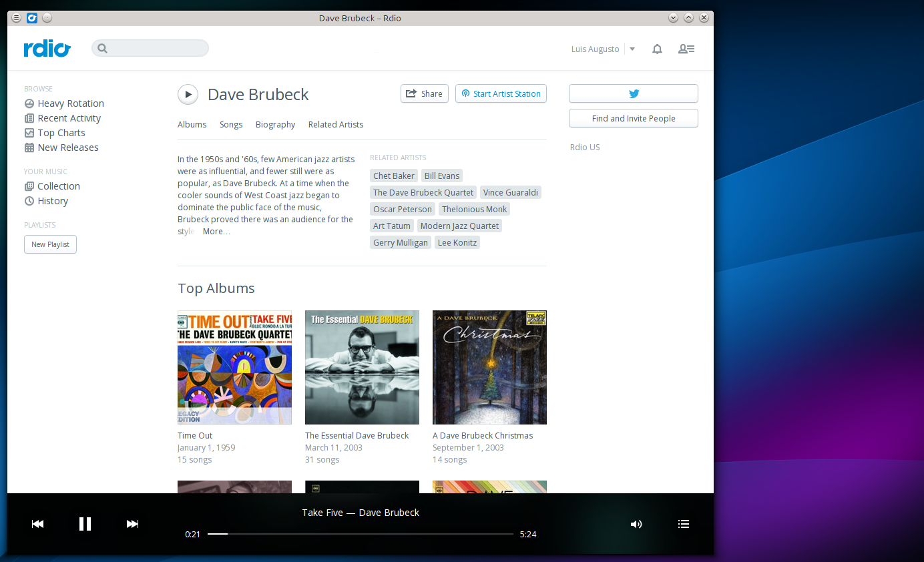Start Artist Station for Dave Brubeck
The image size is (924, 562).
(x=501, y=93)
